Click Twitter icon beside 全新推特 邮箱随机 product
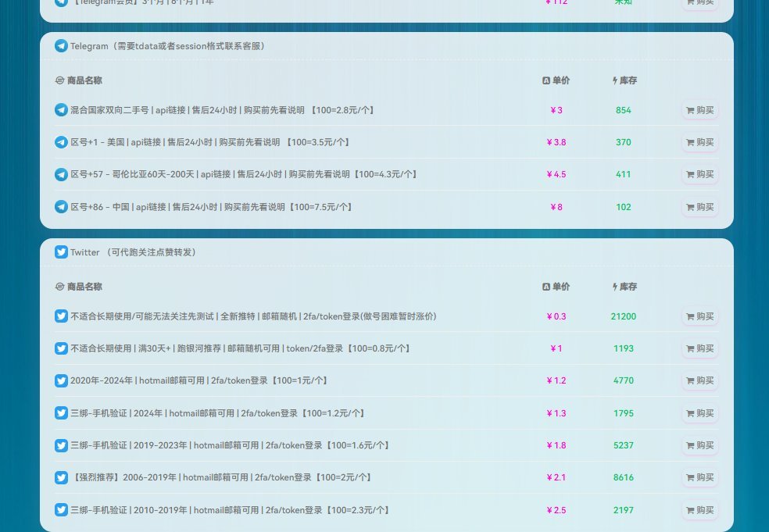The height and width of the screenshot is (532, 769). (x=61, y=316)
